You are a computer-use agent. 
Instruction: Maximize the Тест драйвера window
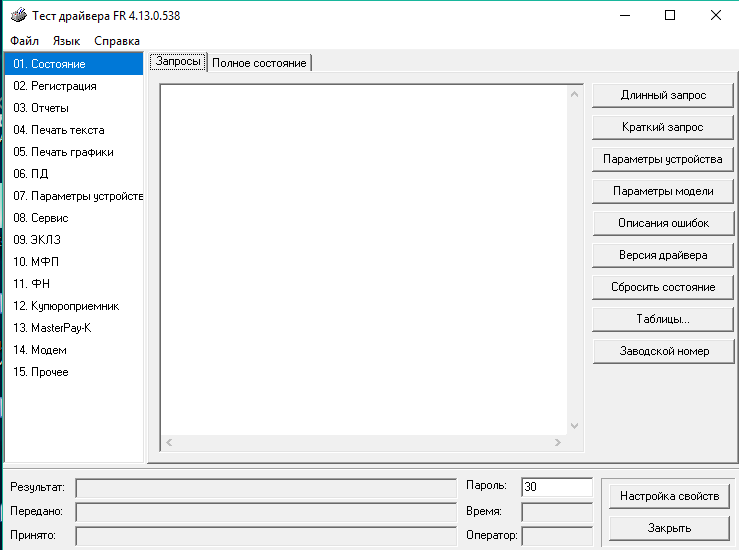[x=670, y=16]
